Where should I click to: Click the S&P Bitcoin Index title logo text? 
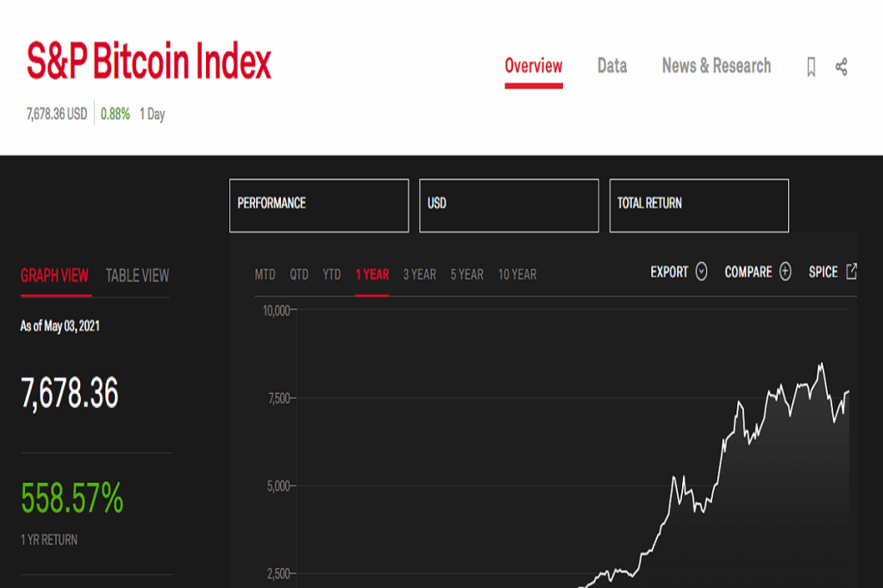148,62
